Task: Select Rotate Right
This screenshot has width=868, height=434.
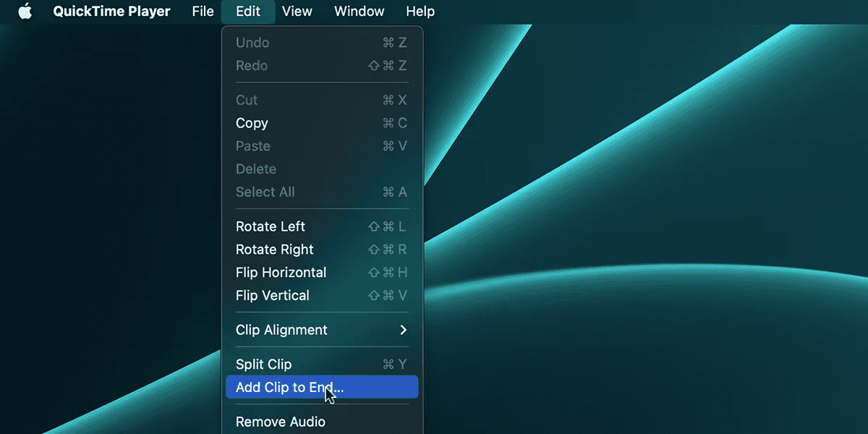Action: (x=275, y=250)
